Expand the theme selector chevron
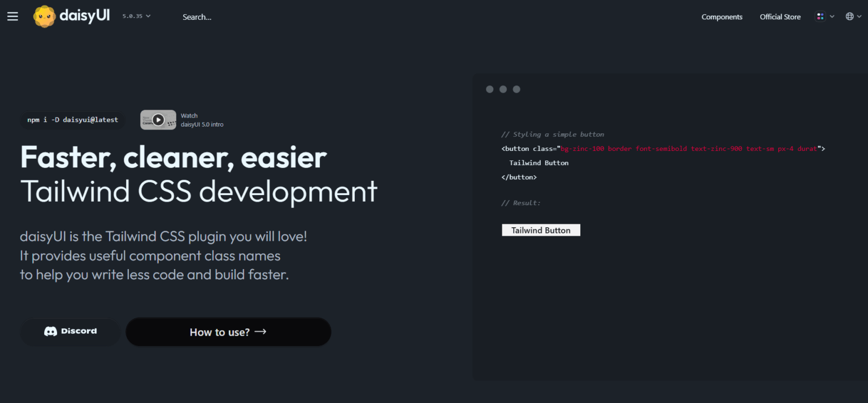 point(832,16)
